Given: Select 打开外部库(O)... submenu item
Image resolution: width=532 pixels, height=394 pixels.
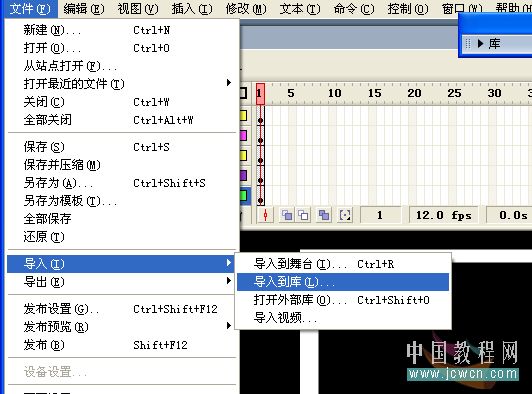Looking at the screenshot, I should tap(343, 300).
